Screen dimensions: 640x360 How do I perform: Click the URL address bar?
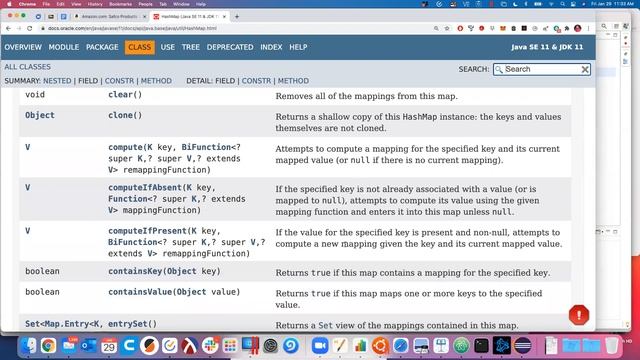click(237, 29)
